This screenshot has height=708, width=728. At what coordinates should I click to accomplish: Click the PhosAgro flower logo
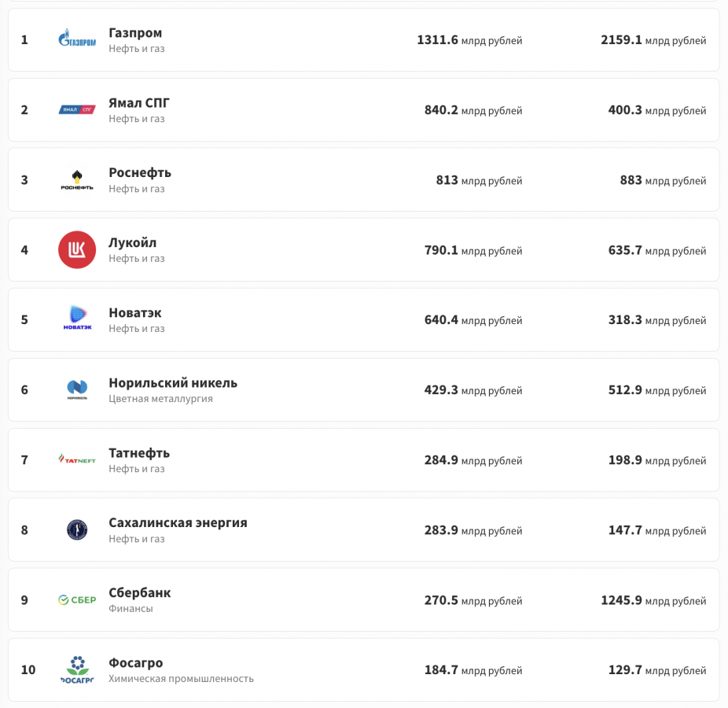click(77, 669)
